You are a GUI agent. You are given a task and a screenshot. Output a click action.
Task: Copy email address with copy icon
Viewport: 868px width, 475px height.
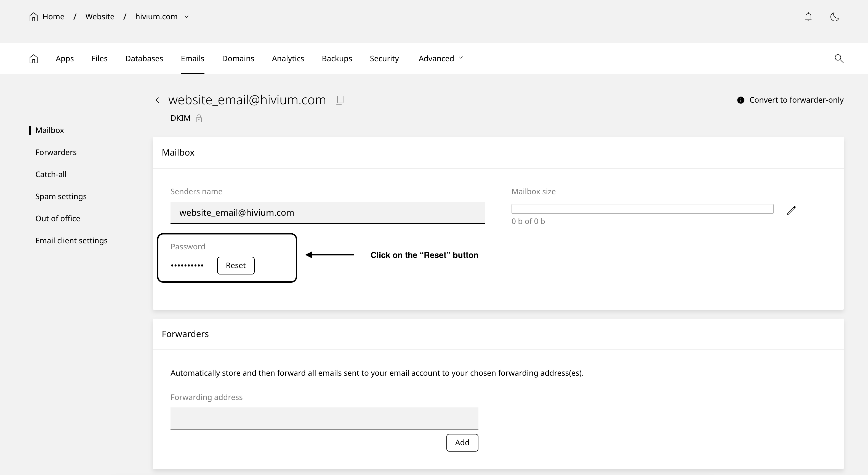(x=340, y=100)
